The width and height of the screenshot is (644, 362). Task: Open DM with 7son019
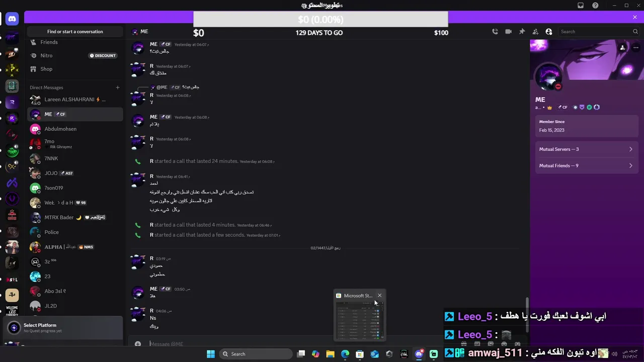pos(75,188)
